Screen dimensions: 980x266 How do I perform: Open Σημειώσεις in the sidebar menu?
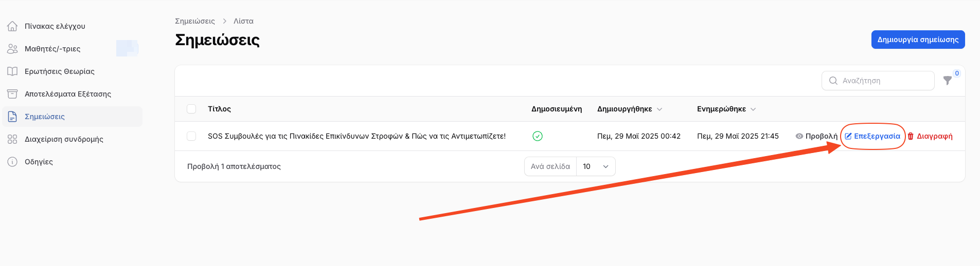(45, 117)
